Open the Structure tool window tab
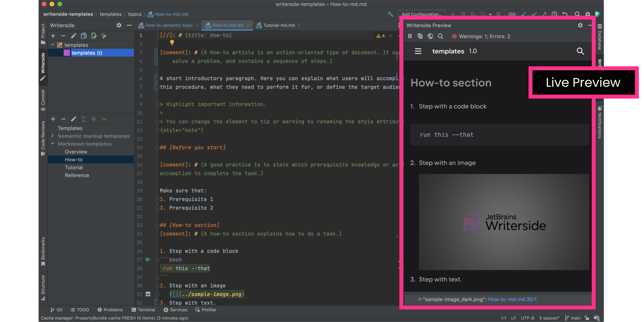The height and width of the screenshot is (322, 644). (x=43, y=288)
